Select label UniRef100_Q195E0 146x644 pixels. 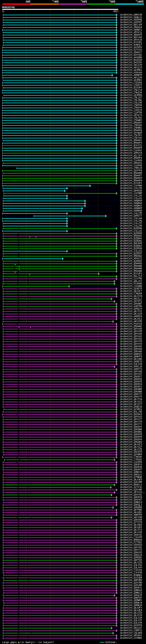pyautogui.click(x=131, y=80)
